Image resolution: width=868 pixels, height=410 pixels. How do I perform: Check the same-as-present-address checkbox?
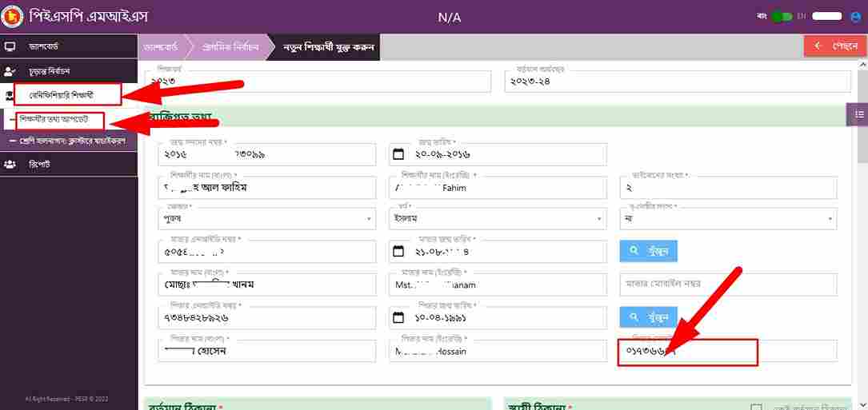755,407
